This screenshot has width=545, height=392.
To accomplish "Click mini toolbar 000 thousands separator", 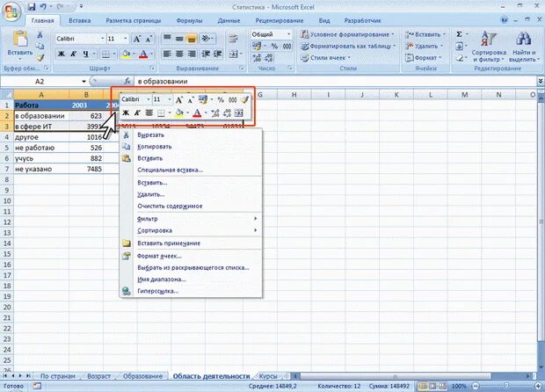I will pos(233,99).
